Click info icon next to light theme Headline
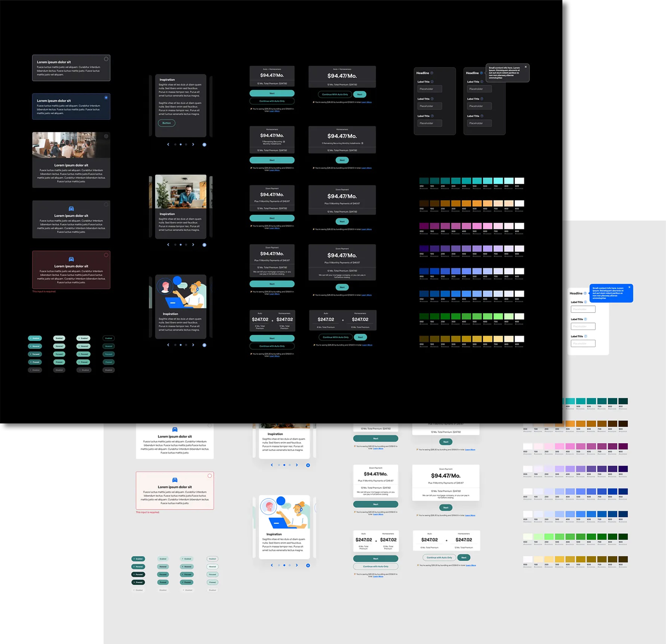 coord(586,293)
